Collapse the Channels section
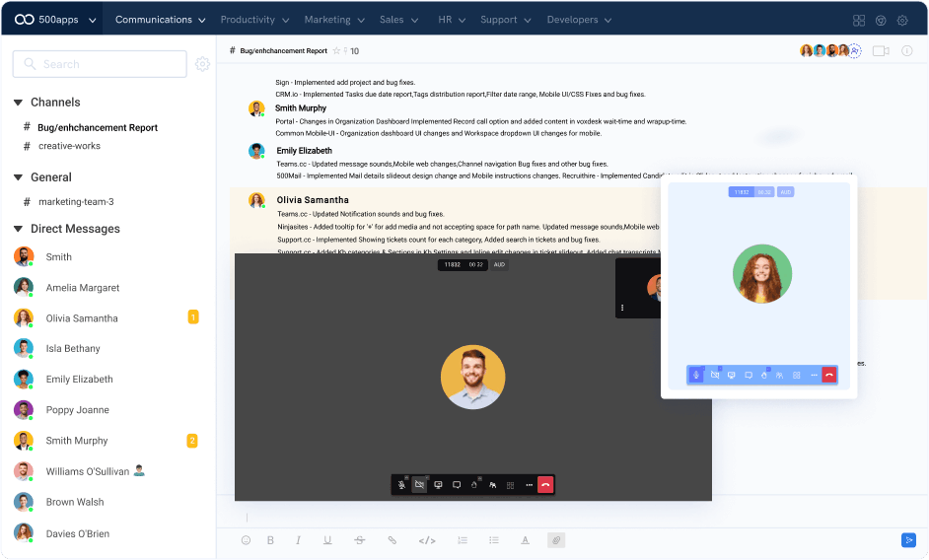929x560 pixels. (18, 103)
